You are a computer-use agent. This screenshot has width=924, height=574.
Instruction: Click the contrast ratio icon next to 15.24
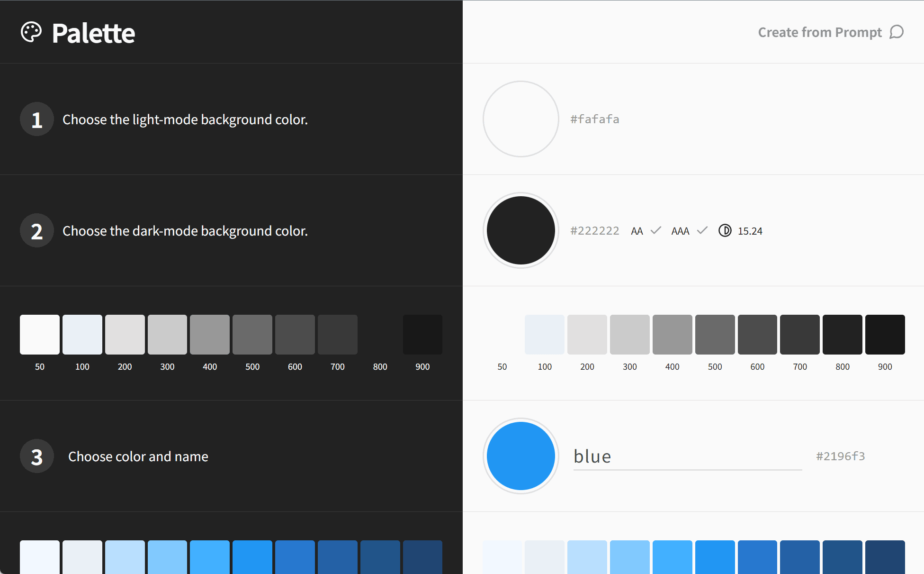click(x=725, y=231)
